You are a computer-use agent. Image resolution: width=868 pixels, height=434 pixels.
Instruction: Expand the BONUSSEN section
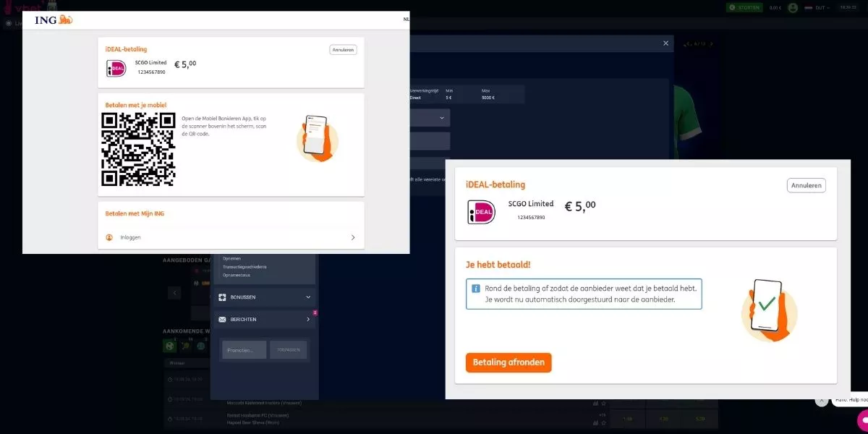[264, 297]
